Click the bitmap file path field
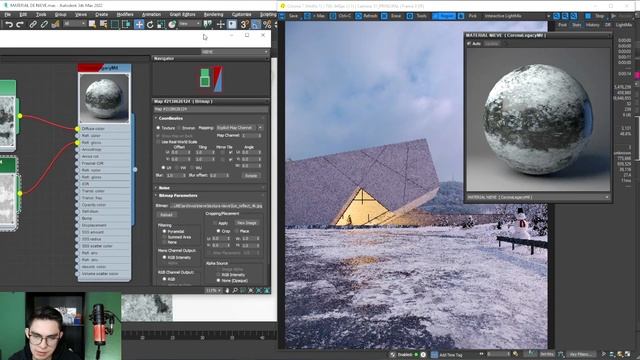 216,206
